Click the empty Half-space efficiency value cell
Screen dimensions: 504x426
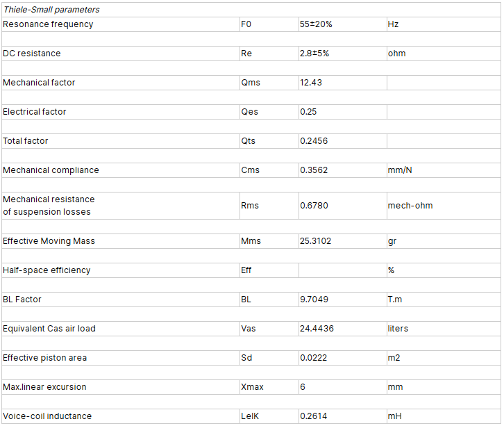341,270
